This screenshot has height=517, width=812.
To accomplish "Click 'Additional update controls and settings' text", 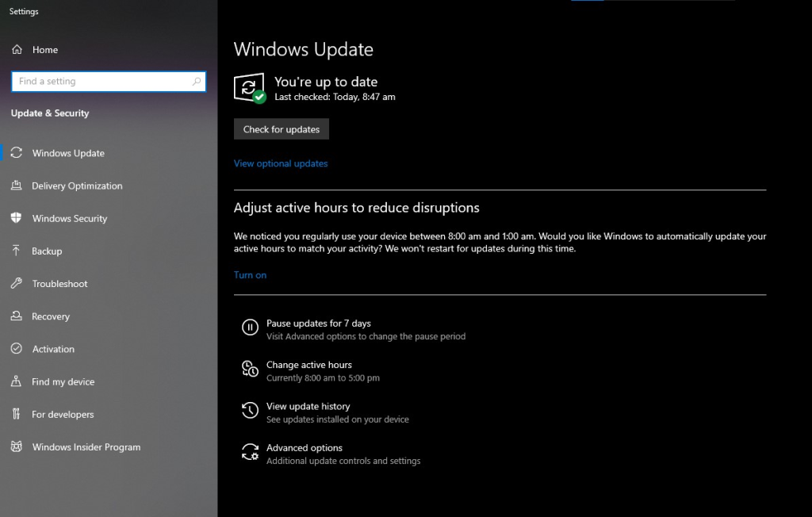I will point(343,461).
